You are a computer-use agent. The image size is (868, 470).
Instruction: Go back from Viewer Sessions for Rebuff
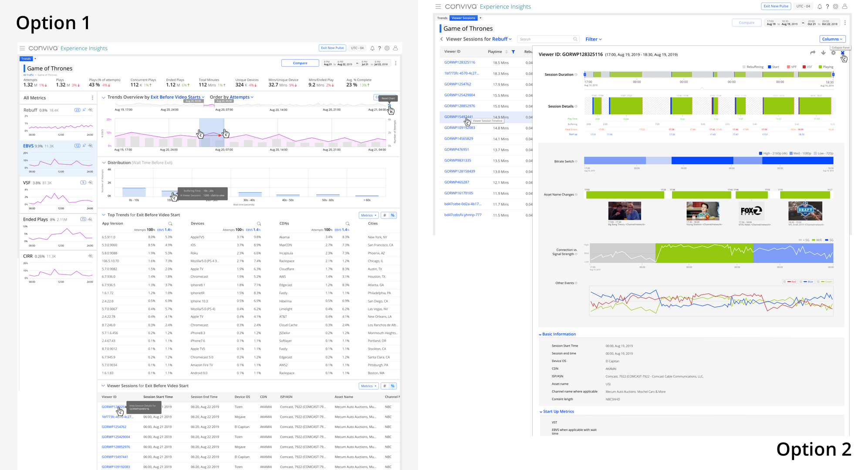click(x=442, y=39)
